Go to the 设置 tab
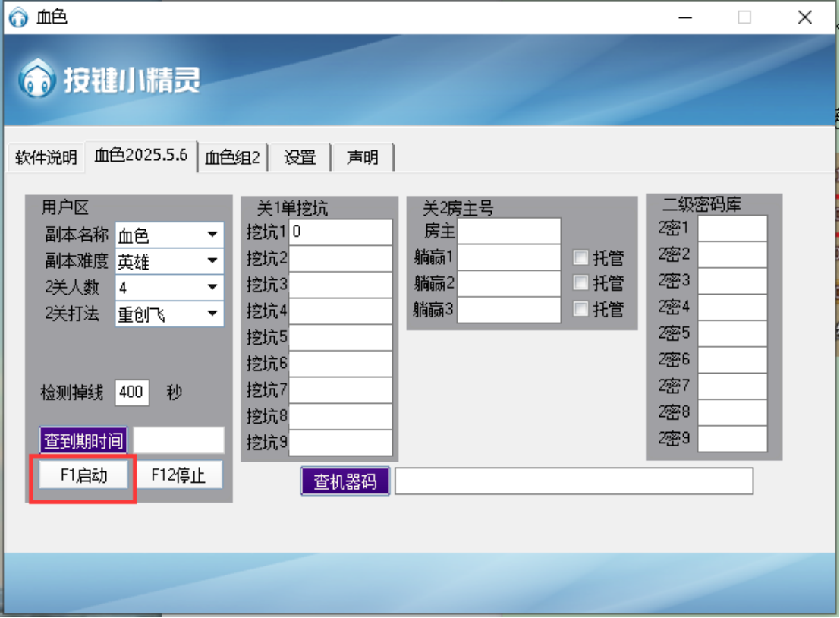840x618 pixels. pos(300,158)
